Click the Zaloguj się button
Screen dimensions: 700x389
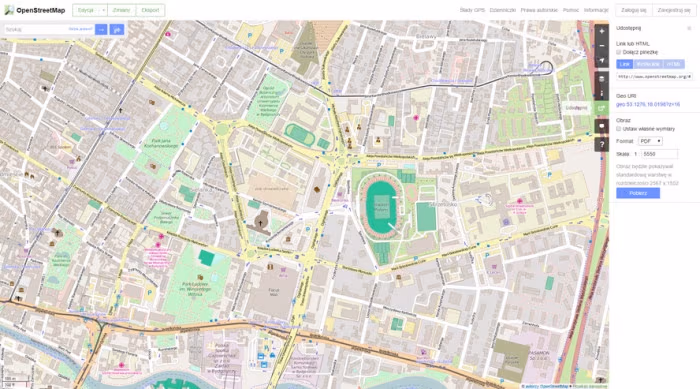633,10
